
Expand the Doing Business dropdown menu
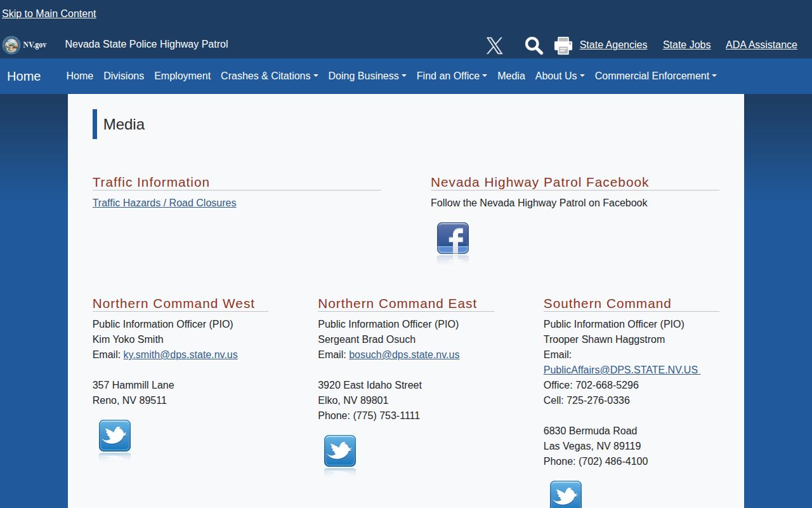pyautogui.click(x=367, y=76)
